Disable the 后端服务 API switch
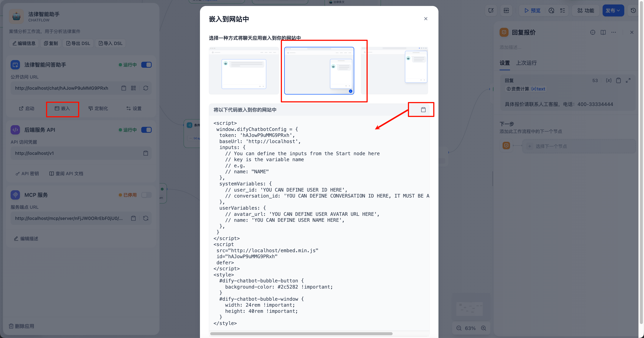This screenshot has height=338, width=644. point(146,130)
